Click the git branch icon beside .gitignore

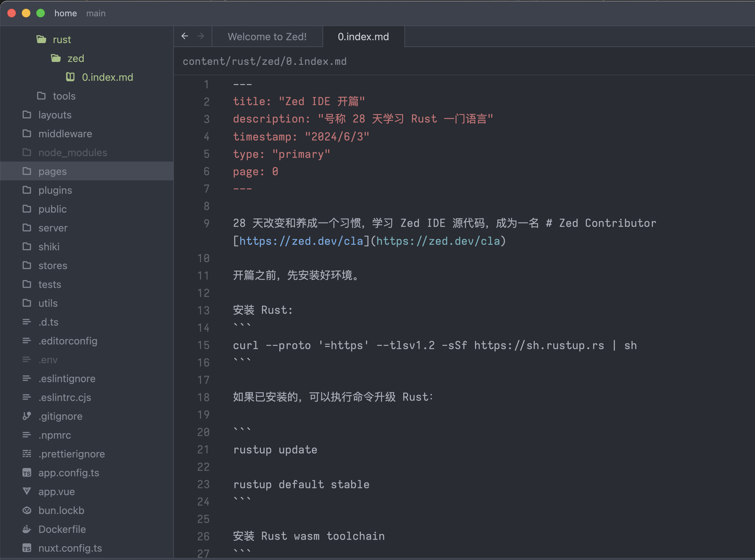[27, 416]
